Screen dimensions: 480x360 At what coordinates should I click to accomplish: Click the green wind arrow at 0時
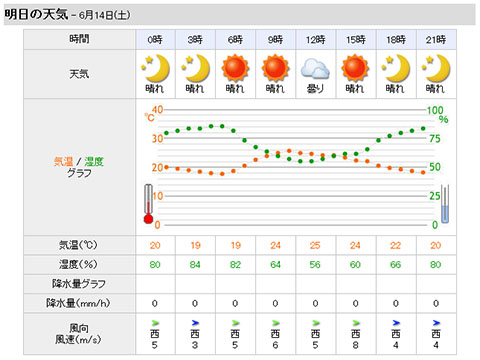pyautogui.click(x=155, y=323)
